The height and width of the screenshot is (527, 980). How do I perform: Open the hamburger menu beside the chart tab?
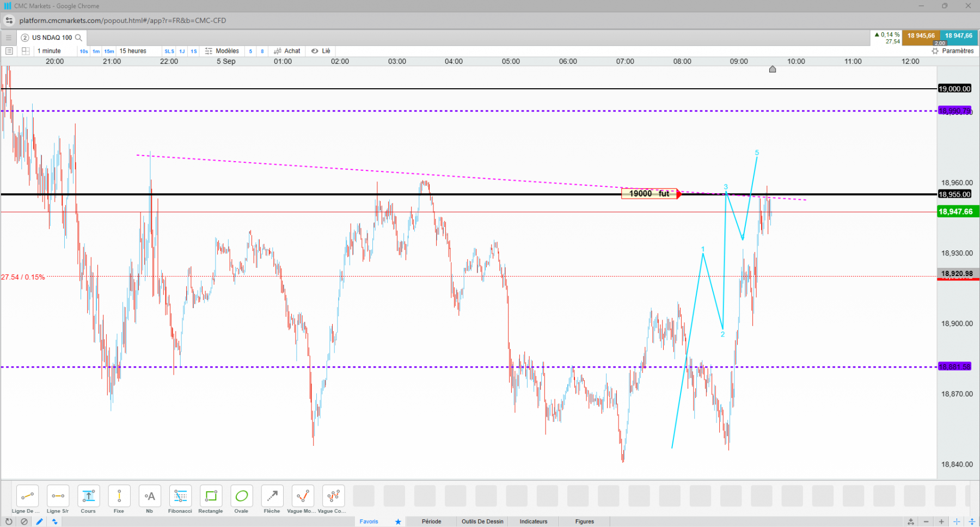coord(8,38)
